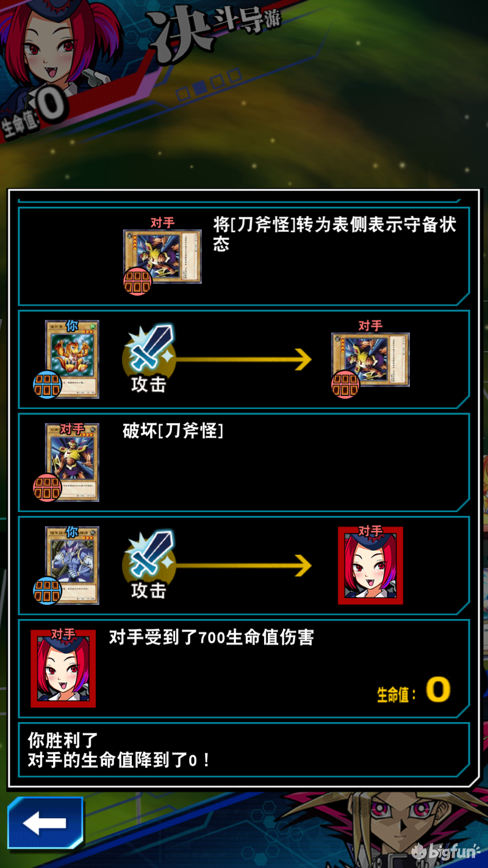Select the 你胜利了 victory log entry

tap(244, 751)
